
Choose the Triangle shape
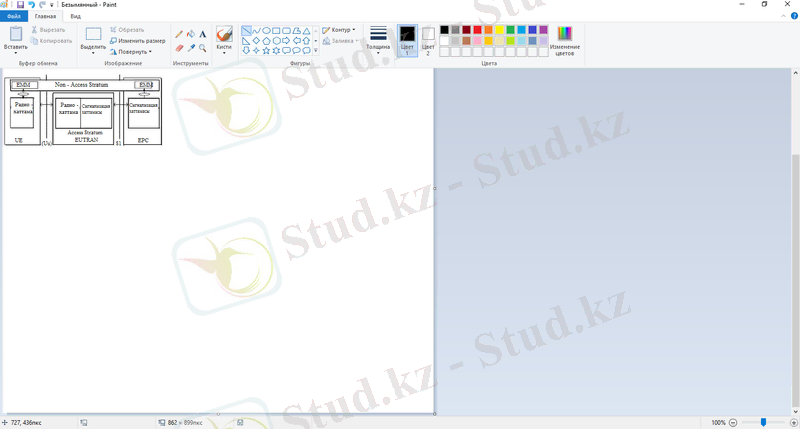pyautogui.click(x=306, y=31)
